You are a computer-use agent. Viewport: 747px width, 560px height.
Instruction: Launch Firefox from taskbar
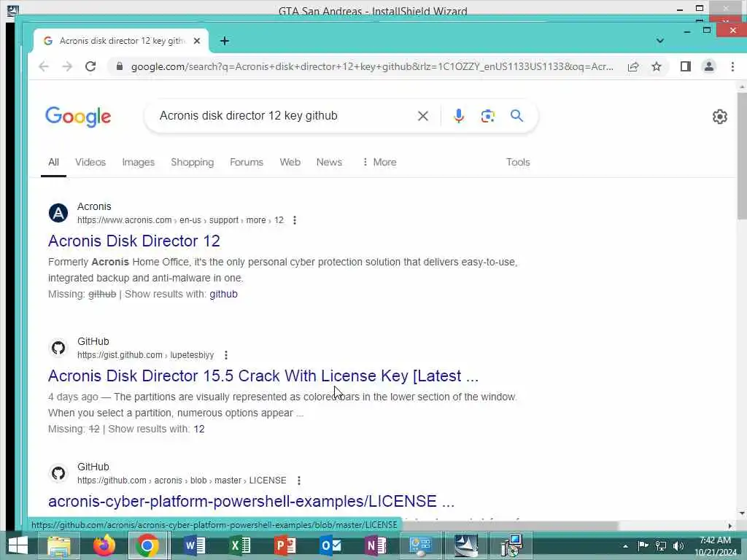click(x=104, y=545)
